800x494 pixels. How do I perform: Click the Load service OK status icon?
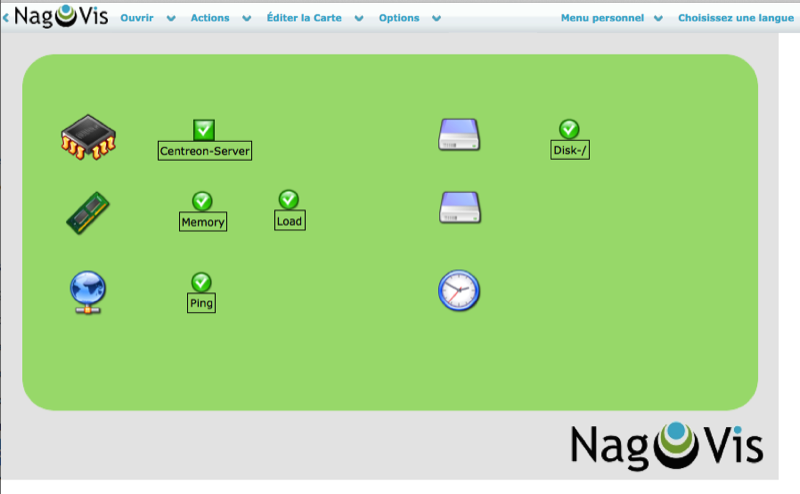pyautogui.click(x=289, y=199)
